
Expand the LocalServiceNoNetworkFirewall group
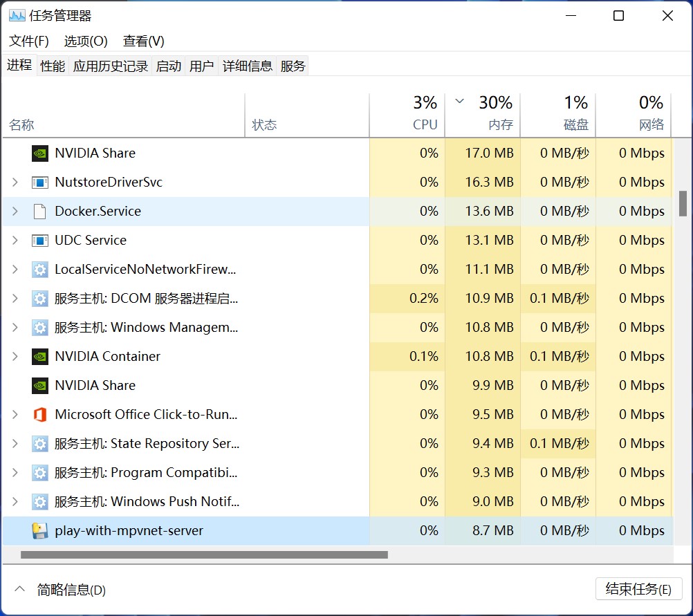(x=15, y=269)
